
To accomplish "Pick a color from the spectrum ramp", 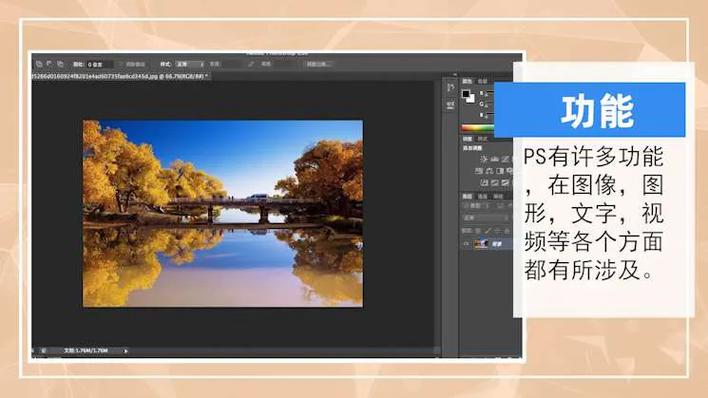I will click(478, 128).
